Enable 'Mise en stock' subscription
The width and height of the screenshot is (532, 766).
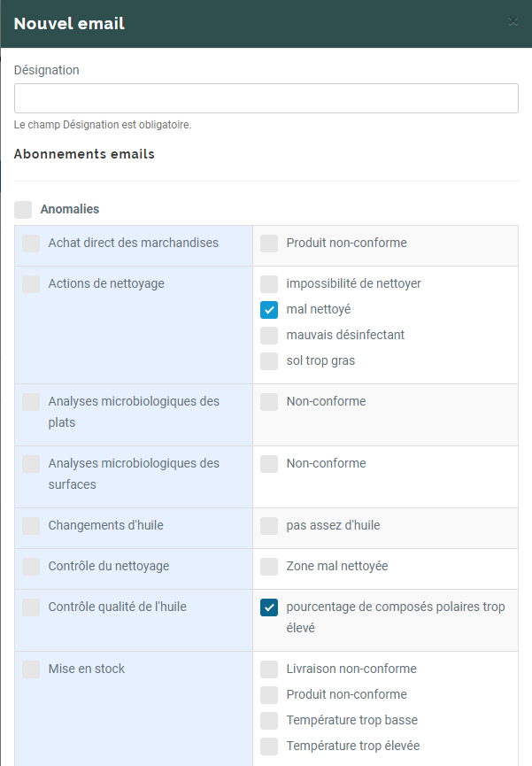coord(30,669)
